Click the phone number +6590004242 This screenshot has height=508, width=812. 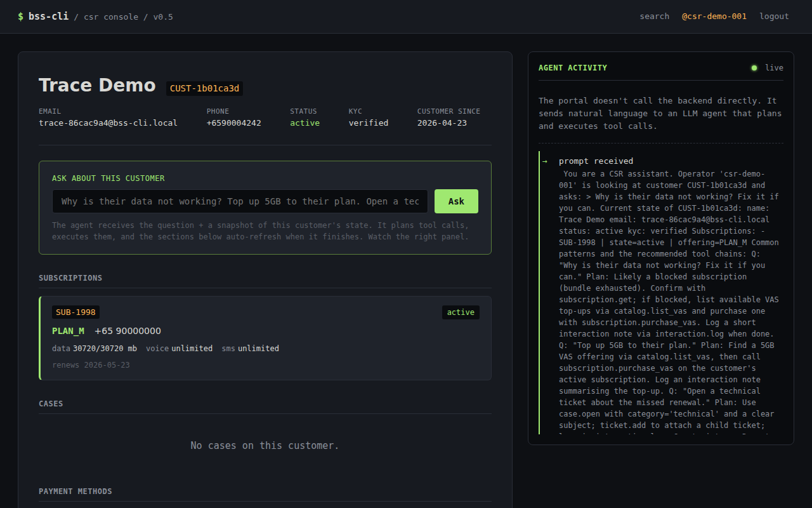(x=233, y=123)
